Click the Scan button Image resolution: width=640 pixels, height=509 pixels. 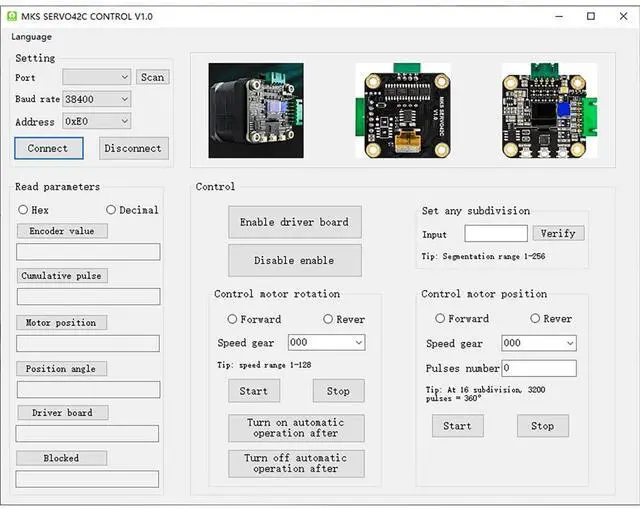pos(152,77)
